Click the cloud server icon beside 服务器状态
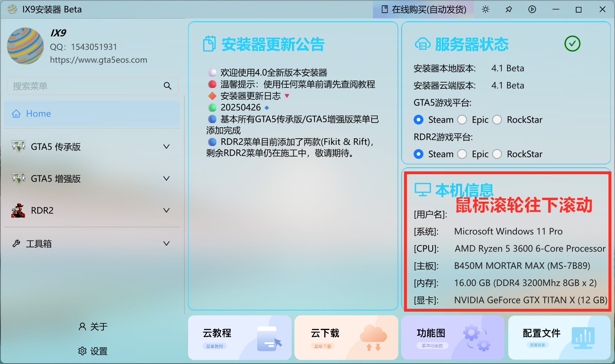The image size is (615, 364). pyautogui.click(x=422, y=44)
